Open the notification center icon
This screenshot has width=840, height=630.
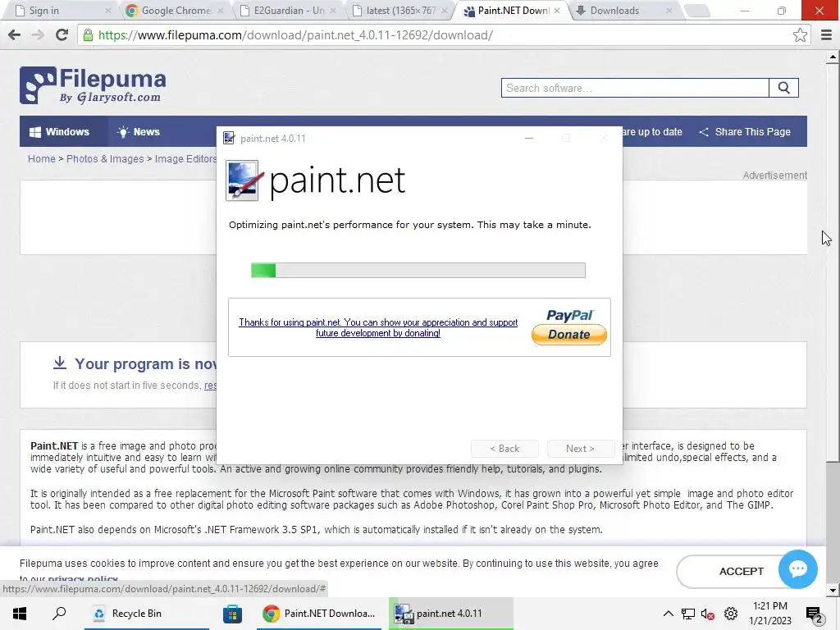coord(814,614)
